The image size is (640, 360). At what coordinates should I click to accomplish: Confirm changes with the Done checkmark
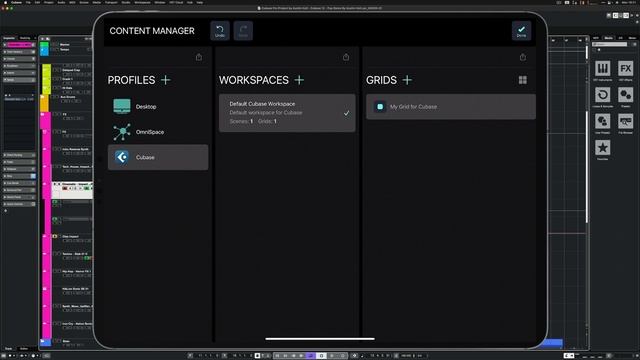(x=521, y=31)
